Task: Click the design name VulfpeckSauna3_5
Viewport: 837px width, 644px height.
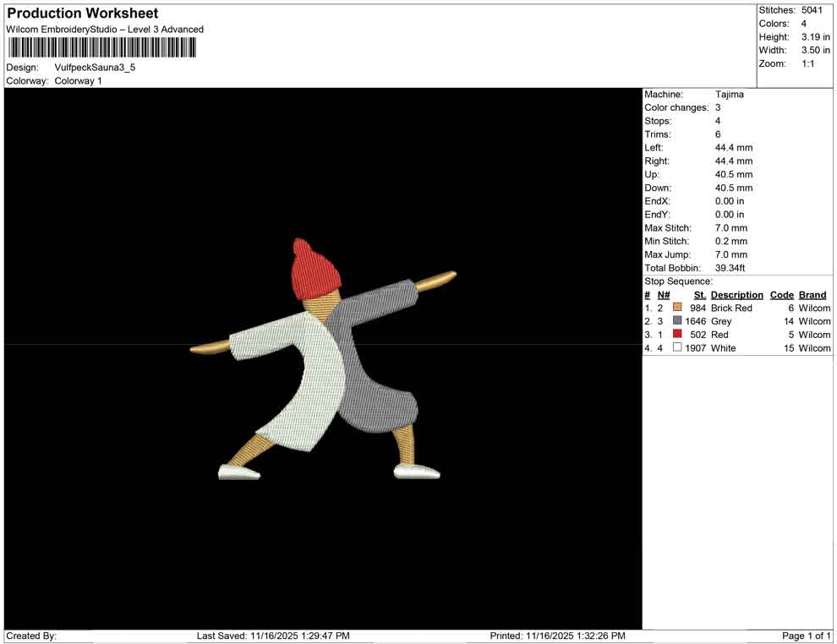Action: coord(95,68)
